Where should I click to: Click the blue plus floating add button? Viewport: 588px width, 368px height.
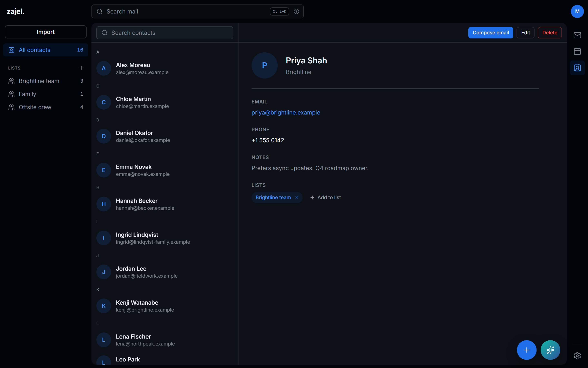(x=527, y=350)
